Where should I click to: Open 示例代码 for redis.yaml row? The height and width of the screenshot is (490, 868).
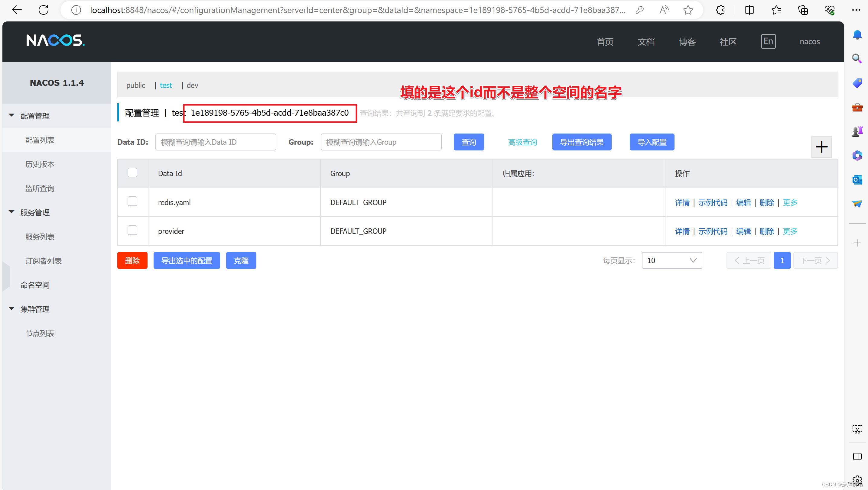click(713, 203)
